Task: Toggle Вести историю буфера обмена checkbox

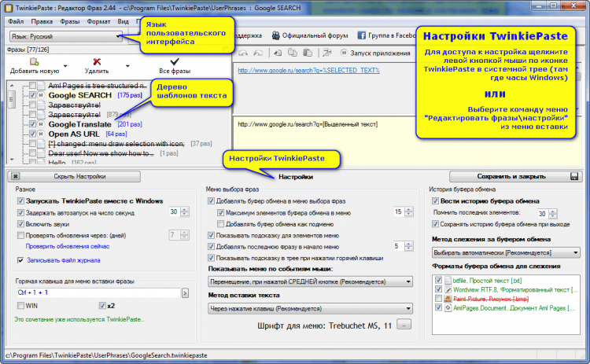Action: 435,200
